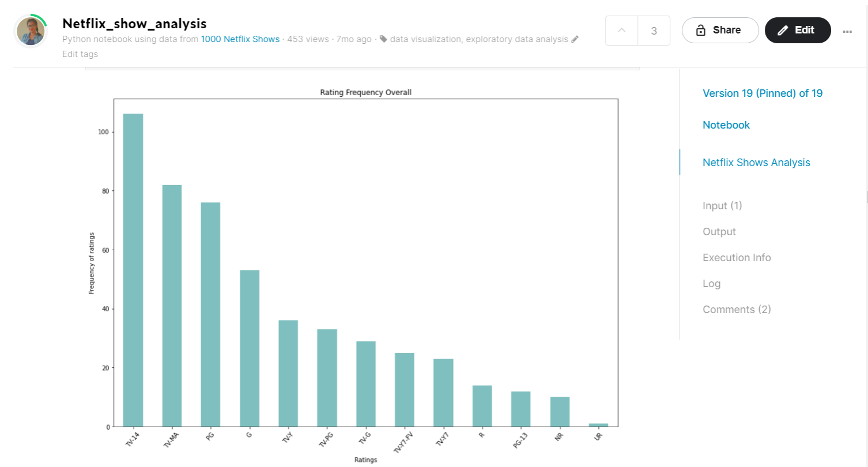Click the Edit tags link
868x467 pixels.
tap(80, 54)
